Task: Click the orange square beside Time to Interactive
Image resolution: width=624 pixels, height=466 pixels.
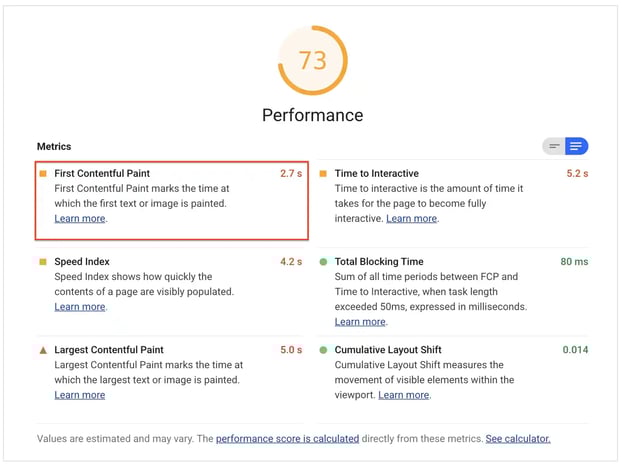Action: 323,174
